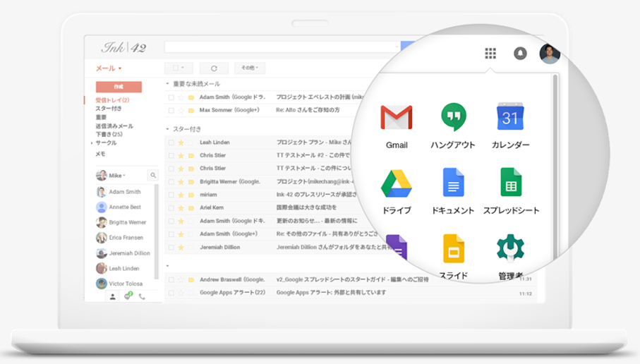
Task: Open 受信トレイ (2) inbox folder
Action: 112,100
